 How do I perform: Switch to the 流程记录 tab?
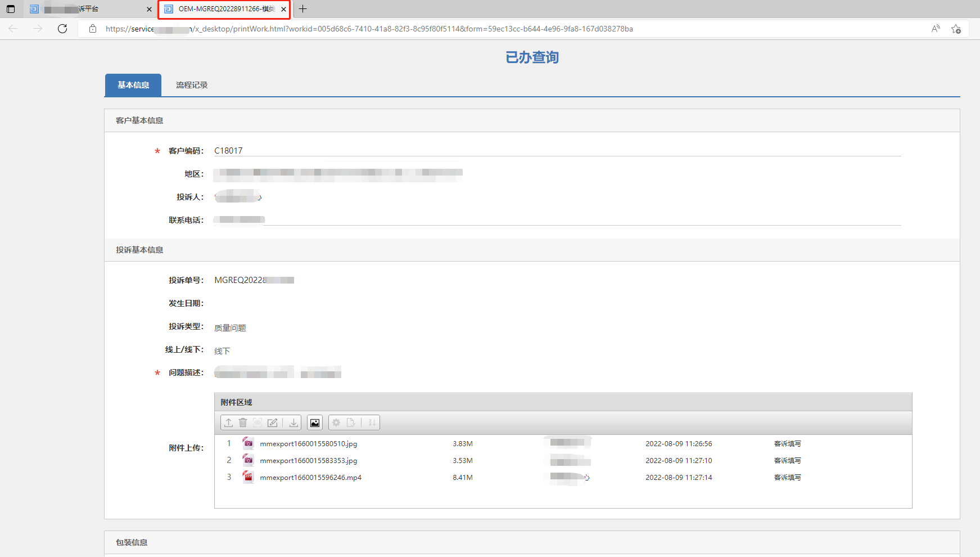tap(192, 85)
